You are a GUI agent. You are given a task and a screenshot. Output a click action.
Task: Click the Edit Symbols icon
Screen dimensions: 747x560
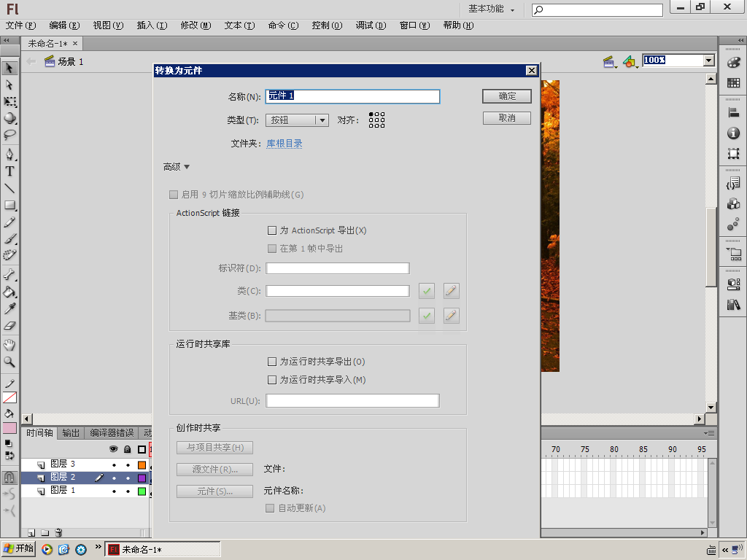click(x=630, y=61)
